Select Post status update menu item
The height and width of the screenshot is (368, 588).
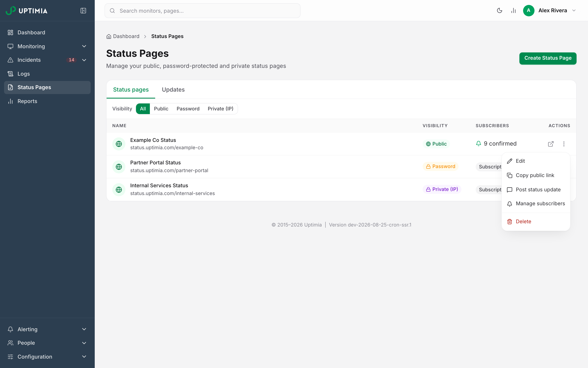536,190
